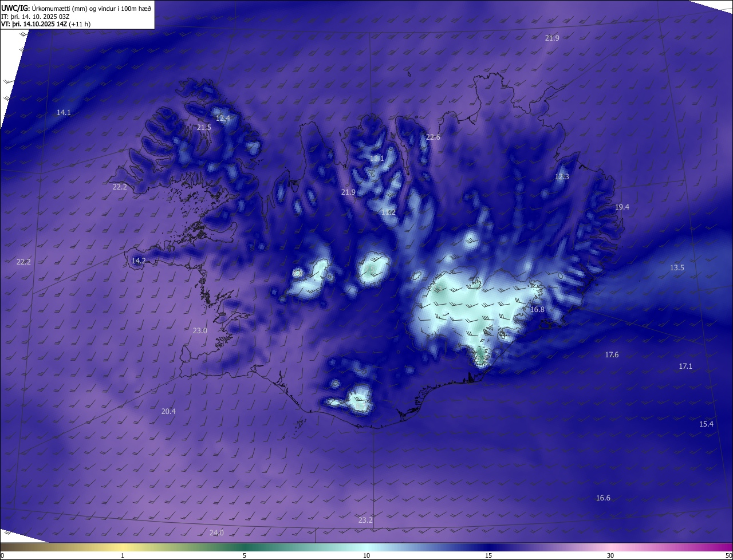Screen dimensions: 733x560
Task: Click the title 'Úrkomumætti (mm) og vindur í 100m hæð'
Action: pos(92,8)
